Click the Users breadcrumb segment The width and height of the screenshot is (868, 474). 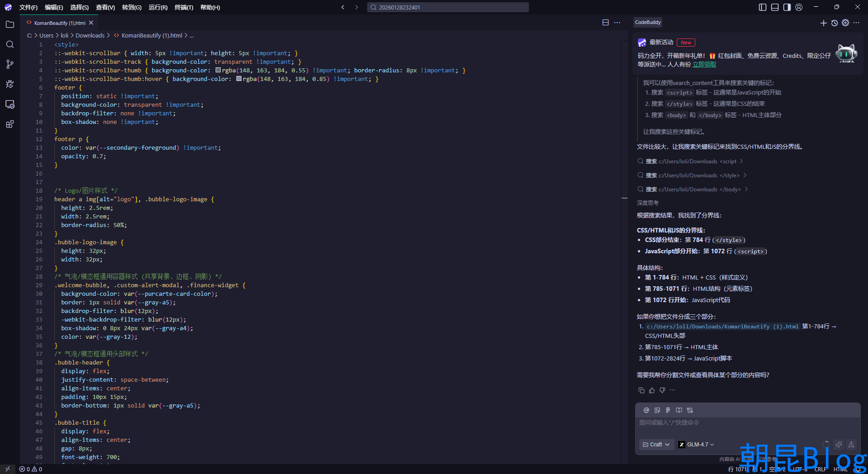[46, 36]
